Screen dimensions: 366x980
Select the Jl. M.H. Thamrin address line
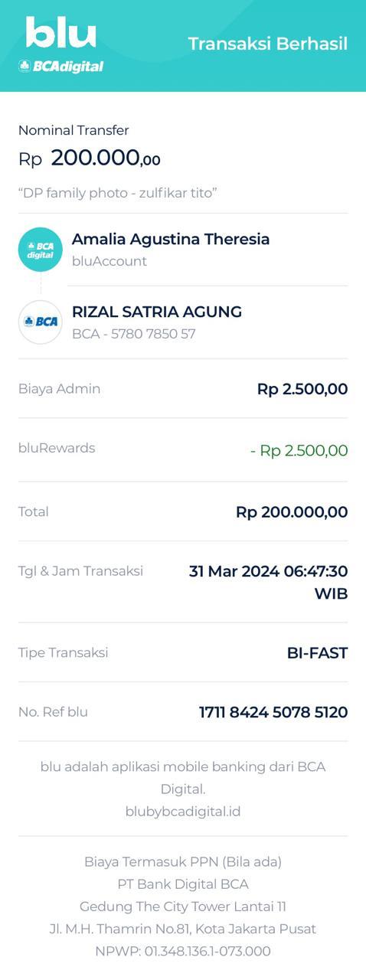click(183, 929)
